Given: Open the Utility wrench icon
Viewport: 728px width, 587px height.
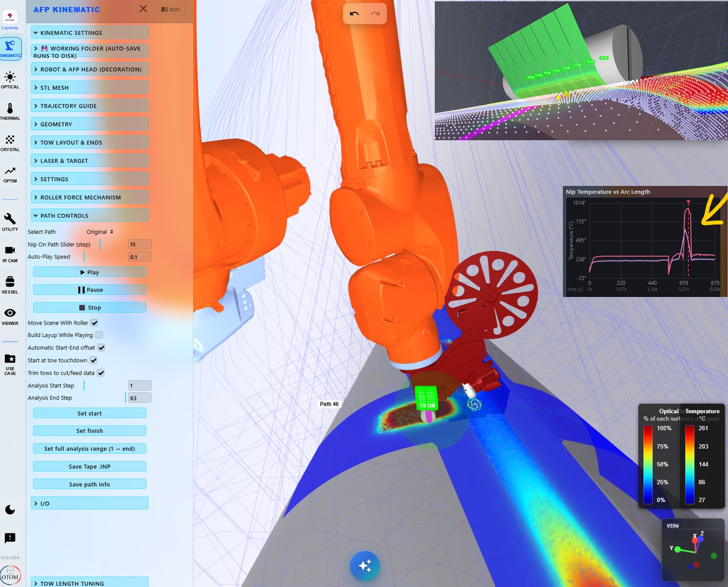Looking at the screenshot, I should (x=10, y=222).
